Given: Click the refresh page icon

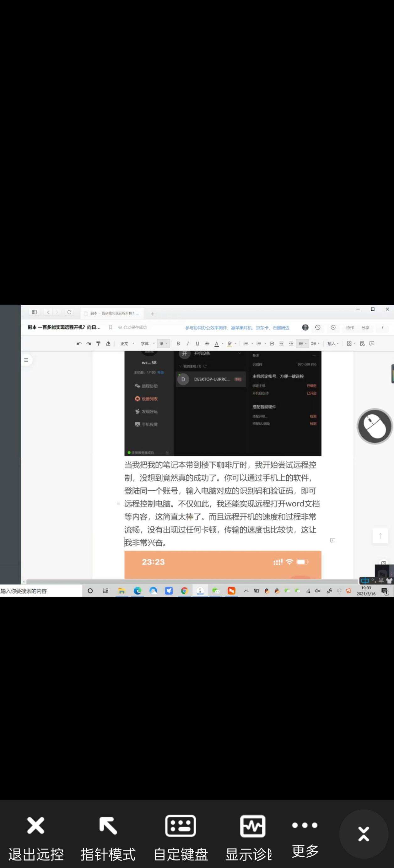Looking at the screenshot, I should click(69, 312).
